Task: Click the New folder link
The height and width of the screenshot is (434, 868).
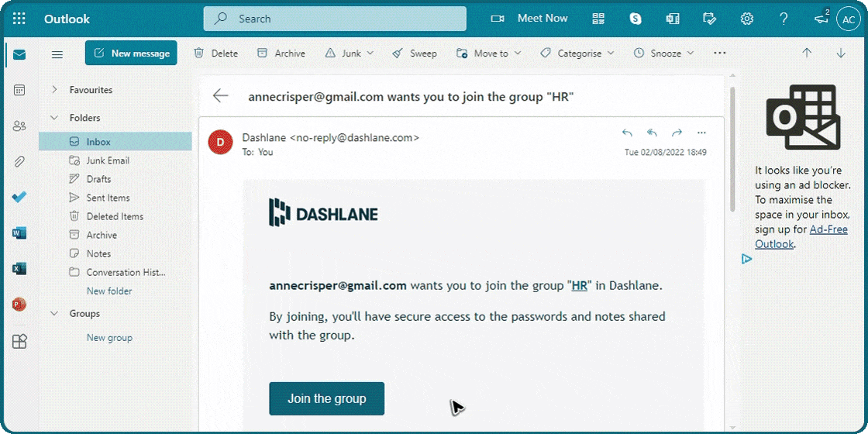Action: tap(109, 291)
